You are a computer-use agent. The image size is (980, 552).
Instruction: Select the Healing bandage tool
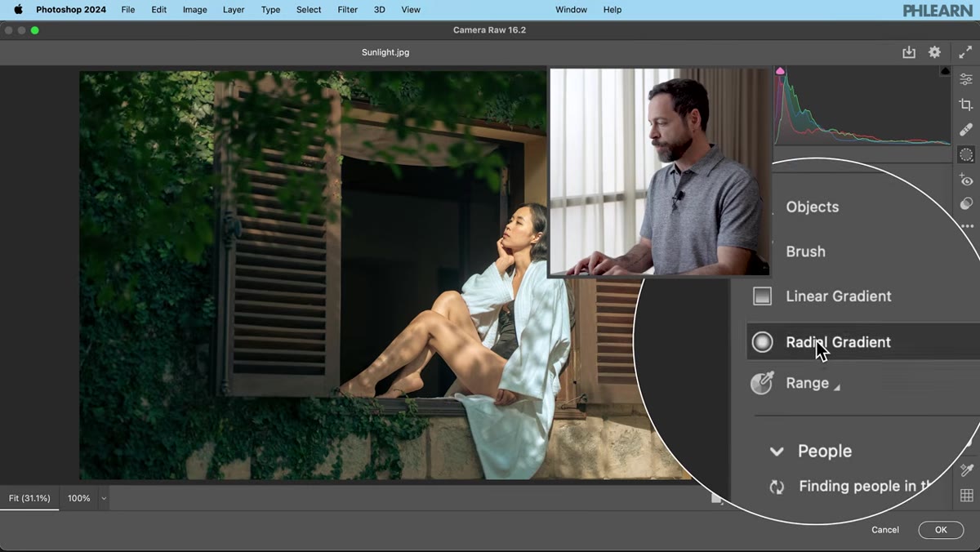click(966, 129)
